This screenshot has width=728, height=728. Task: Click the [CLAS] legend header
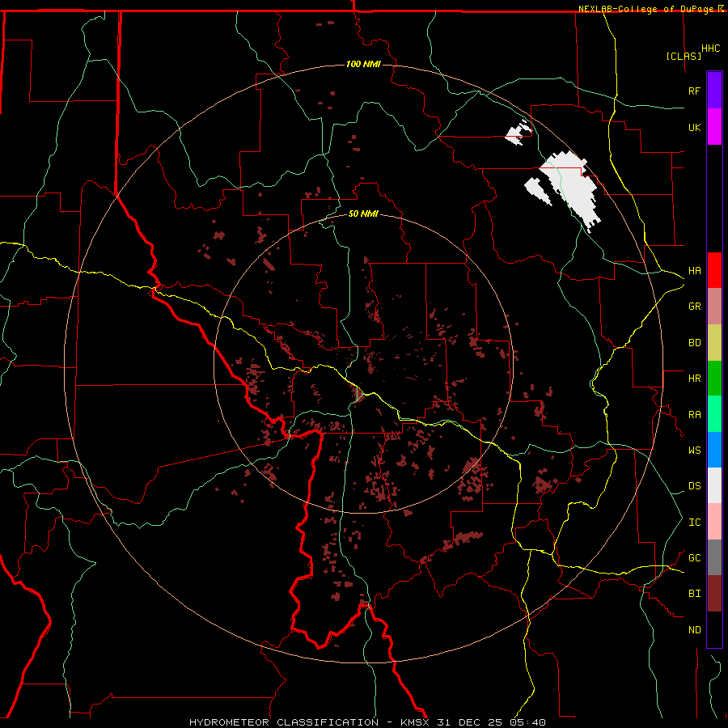click(684, 57)
